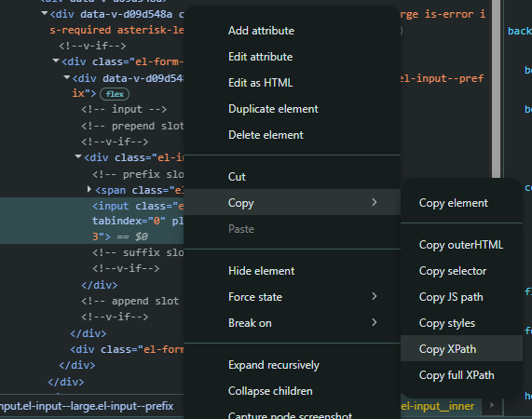Image resolution: width=532 pixels, height=419 pixels.
Task: Click the $0 selected node marker
Action: click(x=141, y=237)
